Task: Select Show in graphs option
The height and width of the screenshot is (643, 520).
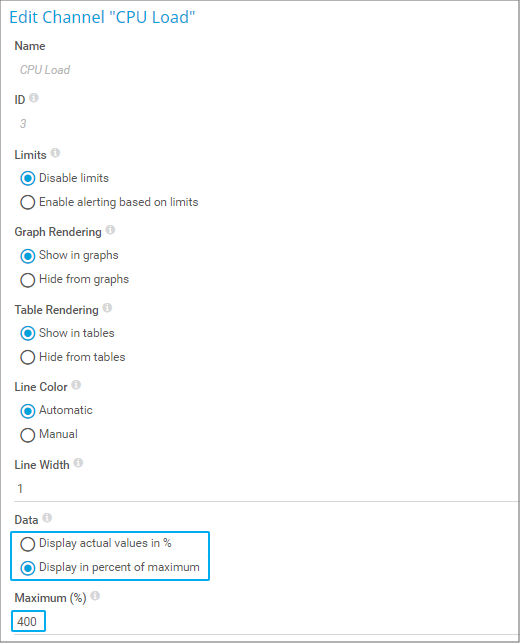Action: click(x=27, y=256)
